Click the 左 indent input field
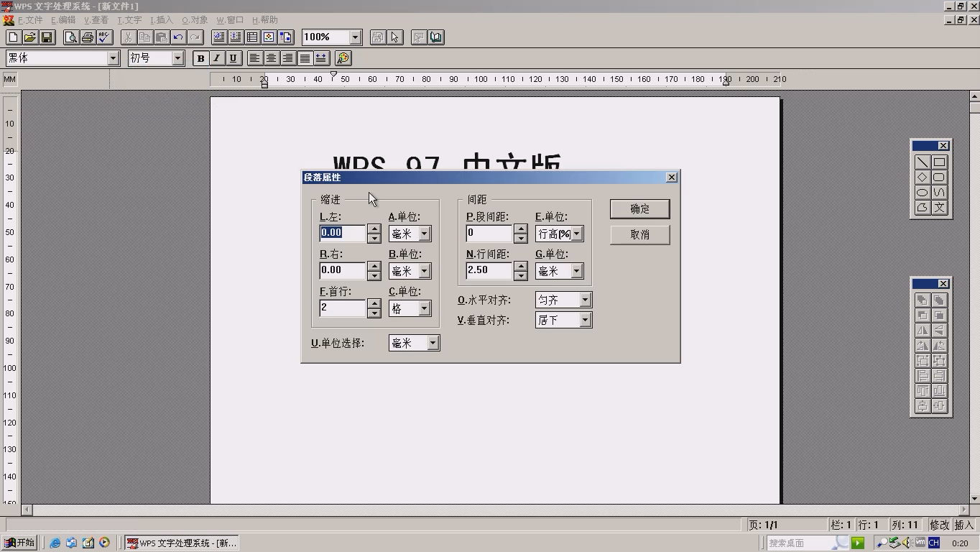This screenshot has height=552, width=980. click(x=343, y=233)
